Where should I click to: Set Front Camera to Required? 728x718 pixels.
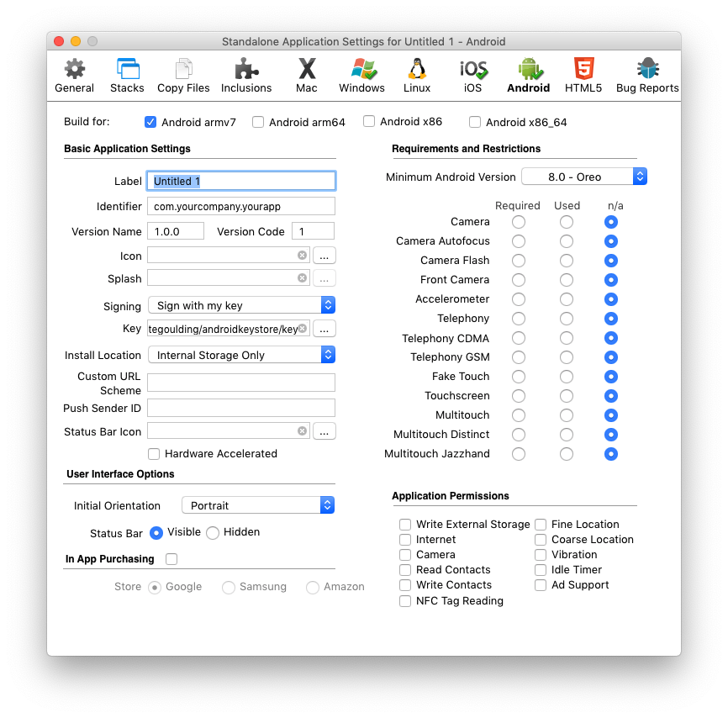(x=519, y=280)
